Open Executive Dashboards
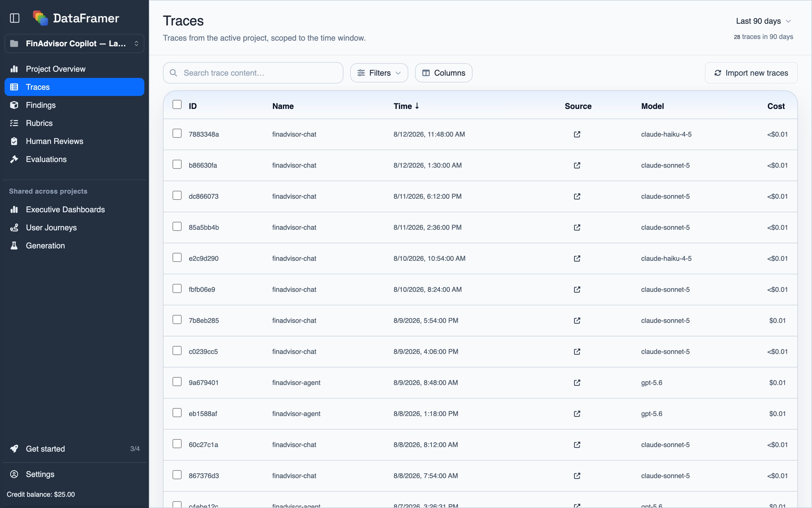Screen dimensions: 812x508 [x=74, y=210]
